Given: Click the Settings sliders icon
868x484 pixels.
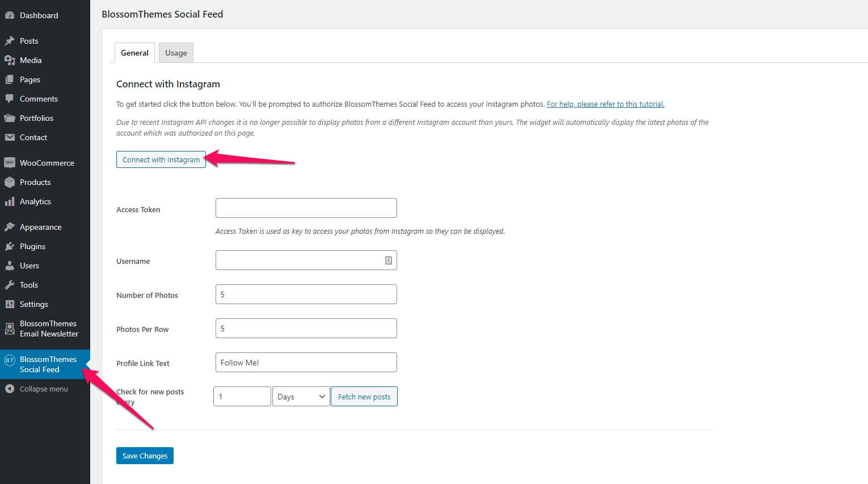Looking at the screenshot, I should 10,304.
